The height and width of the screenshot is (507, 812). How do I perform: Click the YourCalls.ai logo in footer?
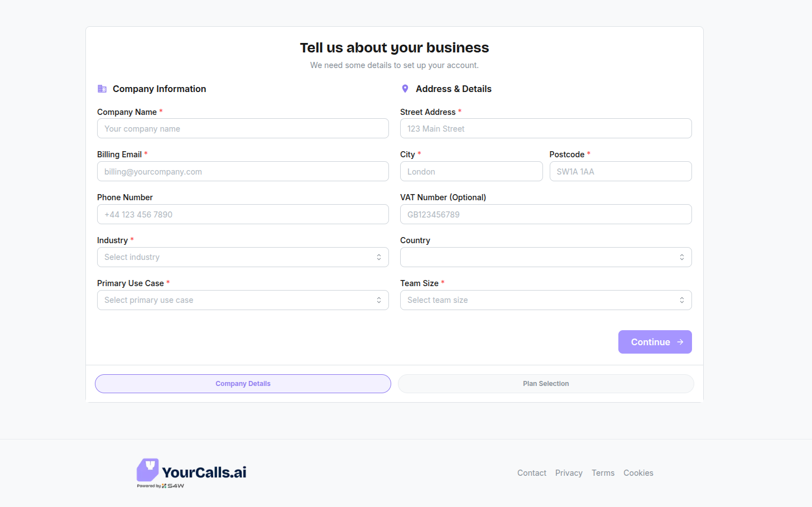click(191, 473)
